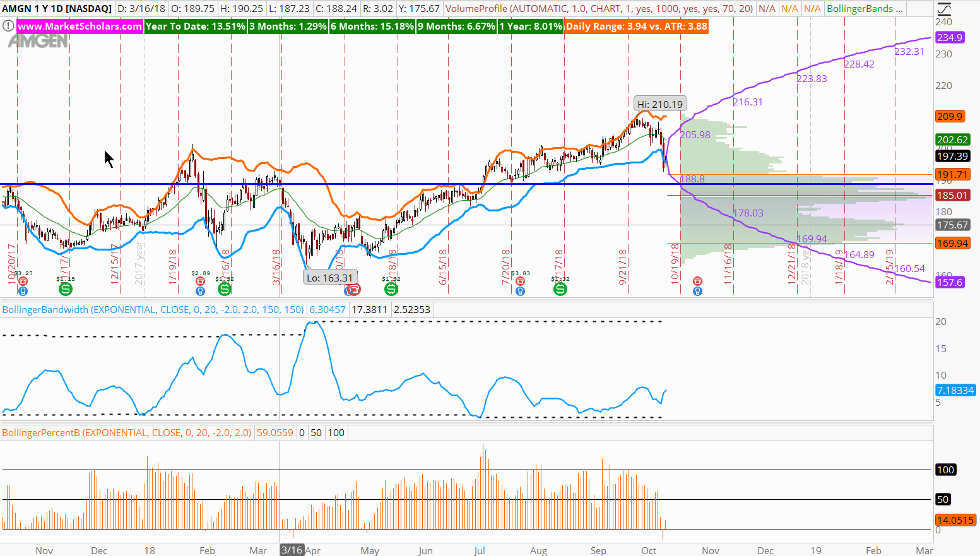980x556 pixels.
Task: Click the green $1.32 dividend icon in February
Action: click(225, 289)
